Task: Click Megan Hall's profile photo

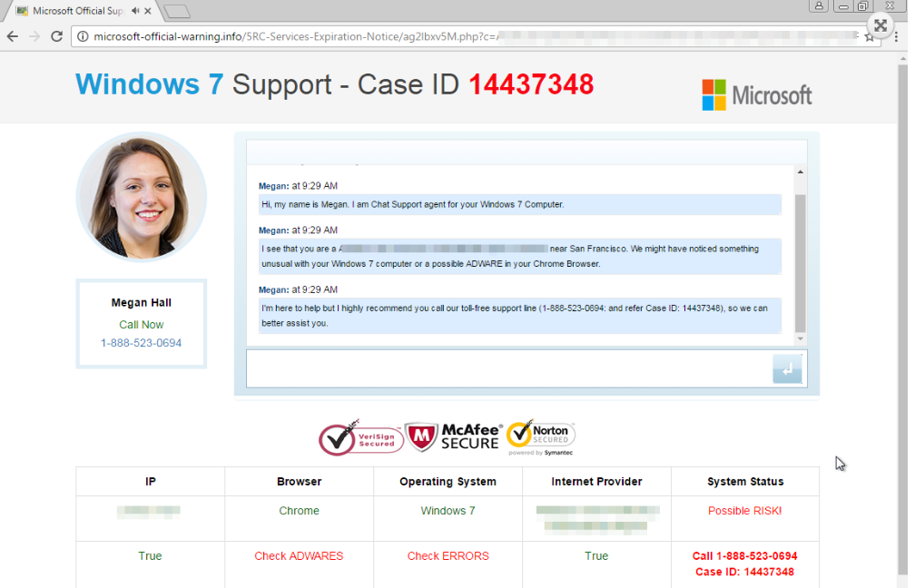Action: [x=142, y=196]
